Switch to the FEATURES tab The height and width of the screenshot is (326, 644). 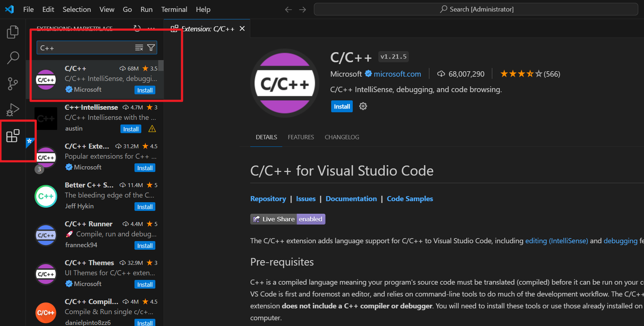[301, 137]
